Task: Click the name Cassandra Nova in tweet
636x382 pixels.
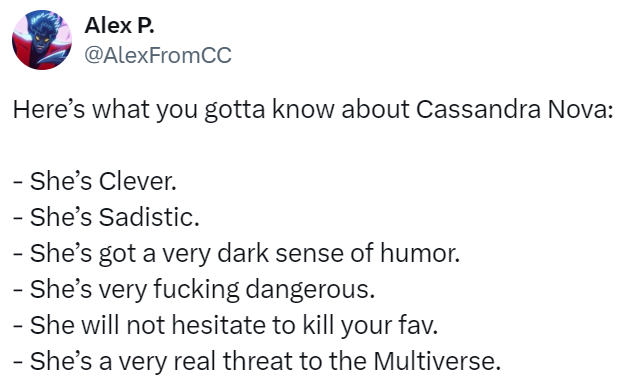Action: coord(511,109)
